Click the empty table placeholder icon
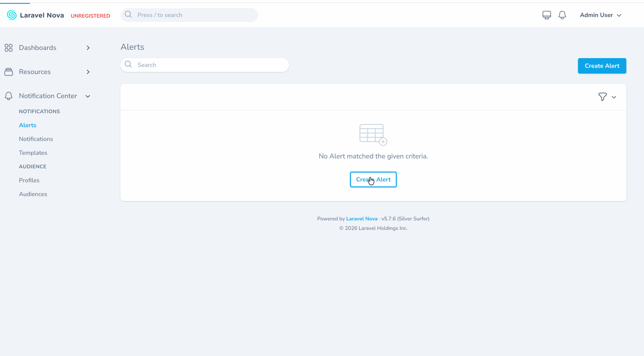The image size is (644, 356). point(373,135)
